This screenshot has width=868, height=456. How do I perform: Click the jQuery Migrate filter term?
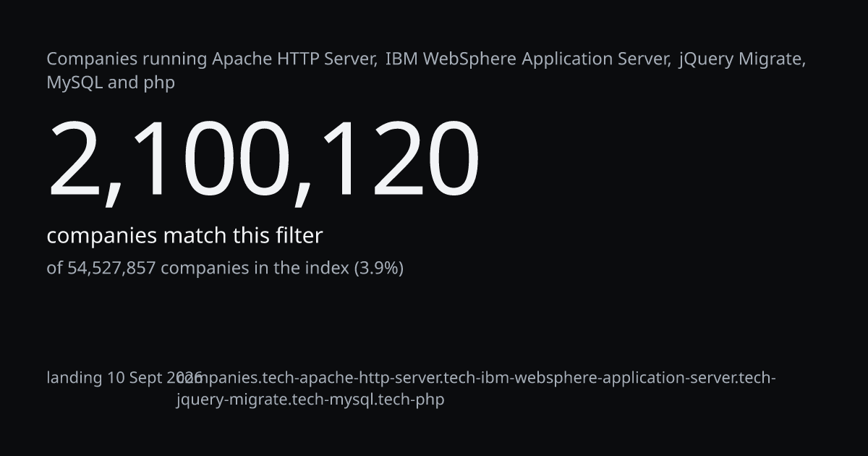[740, 59]
